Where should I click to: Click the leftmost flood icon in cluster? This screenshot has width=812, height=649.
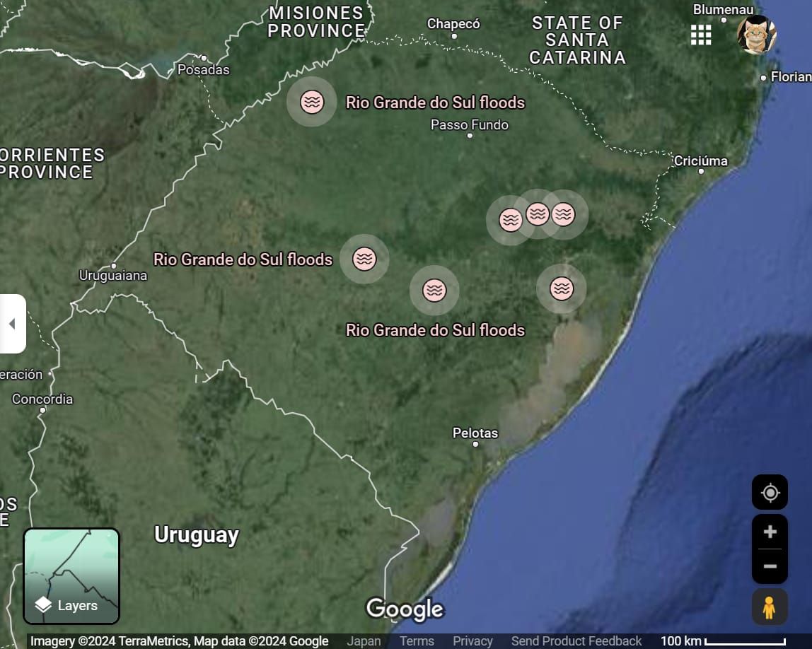(x=510, y=220)
